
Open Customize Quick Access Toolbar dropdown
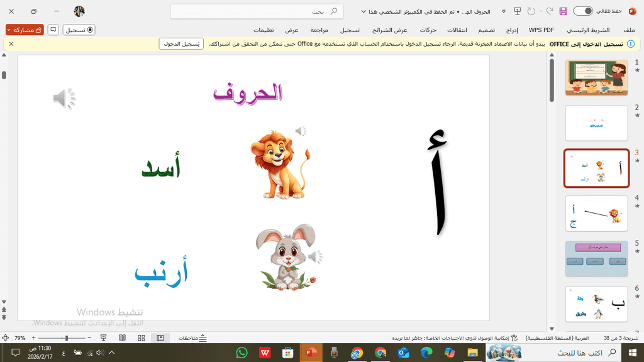(504, 11)
